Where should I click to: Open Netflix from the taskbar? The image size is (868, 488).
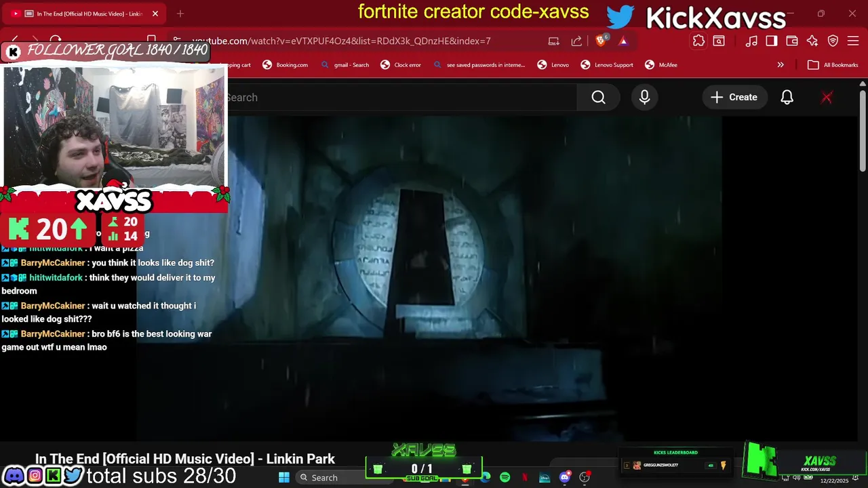[x=524, y=478]
